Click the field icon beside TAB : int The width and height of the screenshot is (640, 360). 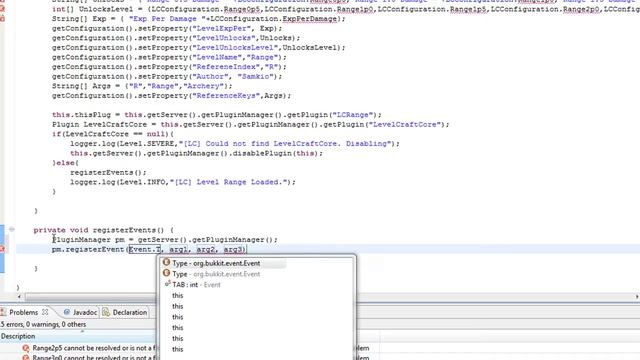tap(167, 284)
